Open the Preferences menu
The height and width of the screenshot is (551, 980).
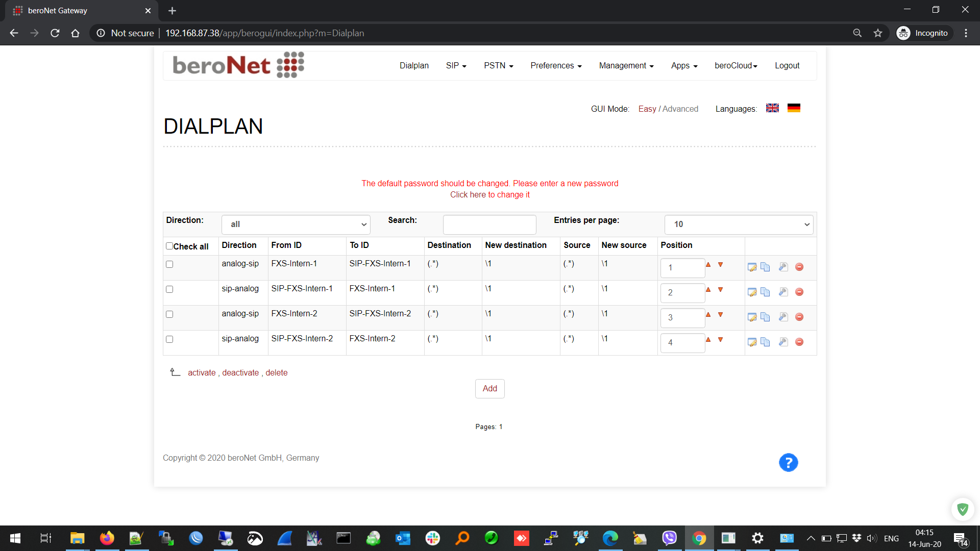(x=555, y=66)
